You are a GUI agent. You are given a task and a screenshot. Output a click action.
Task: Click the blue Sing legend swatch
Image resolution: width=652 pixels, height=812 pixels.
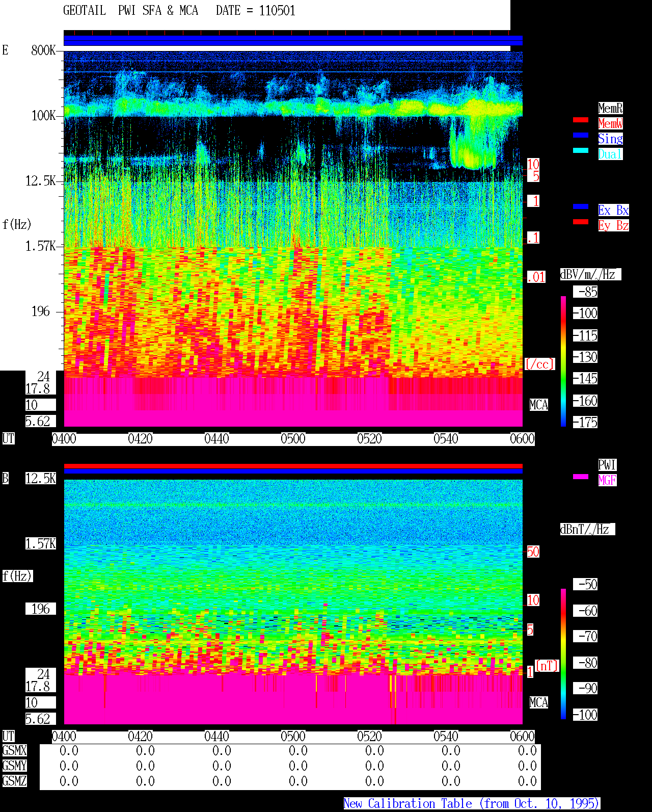(x=581, y=135)
